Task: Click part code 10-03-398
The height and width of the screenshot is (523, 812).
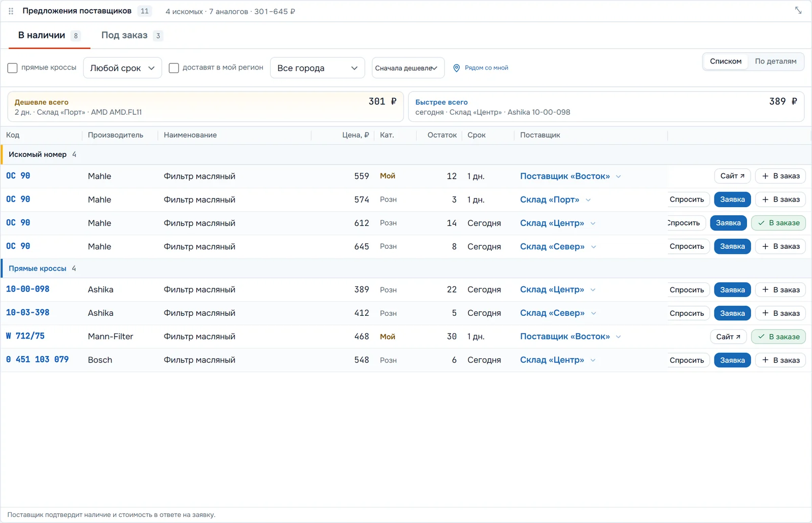Action: (28, 313)
